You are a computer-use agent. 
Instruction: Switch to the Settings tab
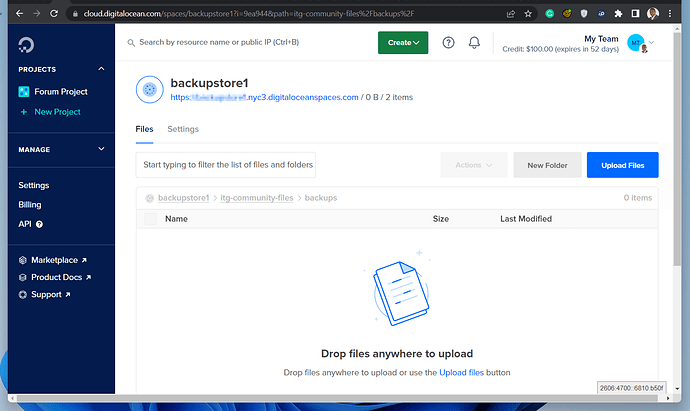pos(183,129)
